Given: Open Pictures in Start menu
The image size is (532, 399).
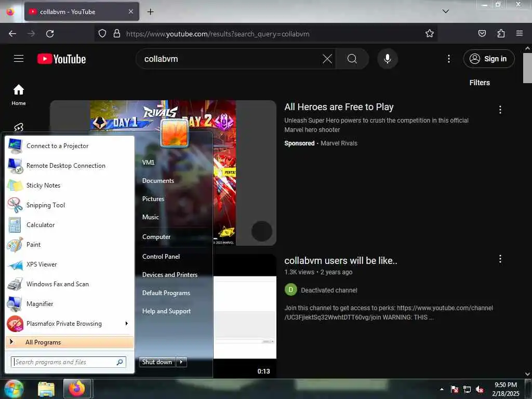Looking at the screenshot, I should [153, 199].
